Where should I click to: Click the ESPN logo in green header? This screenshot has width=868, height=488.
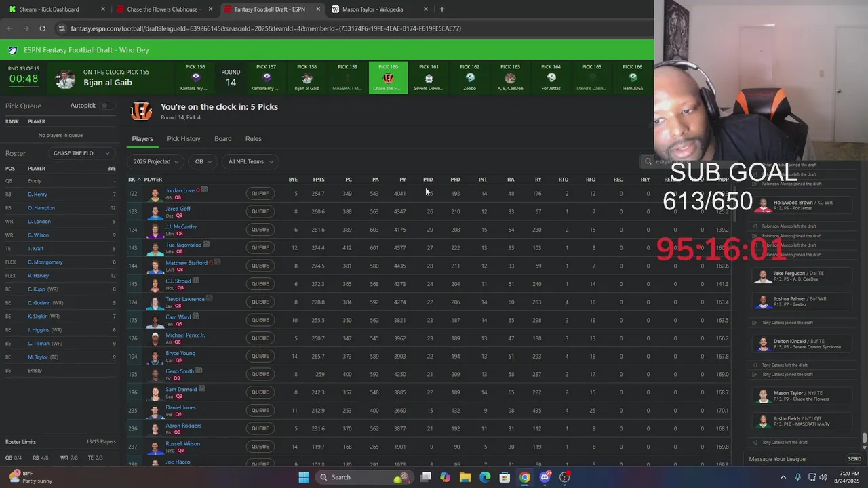(14, 49)
